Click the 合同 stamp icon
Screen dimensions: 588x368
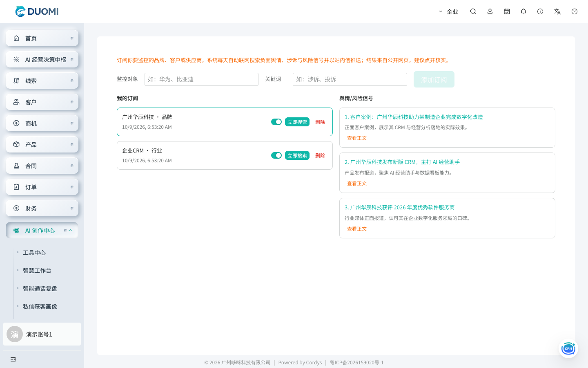16,166
